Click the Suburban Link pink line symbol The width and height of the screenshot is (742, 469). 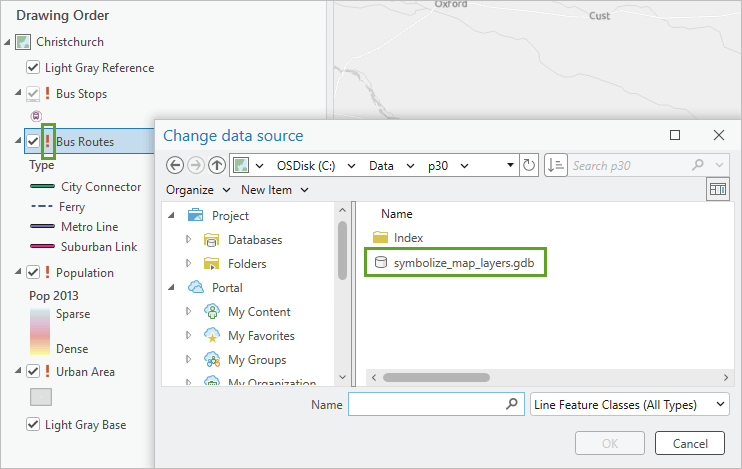pos(42,246)
